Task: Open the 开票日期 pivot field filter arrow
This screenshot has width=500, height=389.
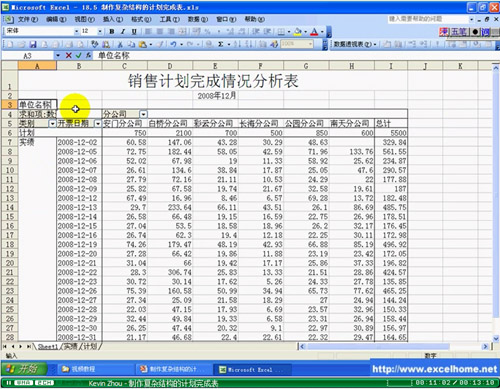Action: click(x=98, y=124)
